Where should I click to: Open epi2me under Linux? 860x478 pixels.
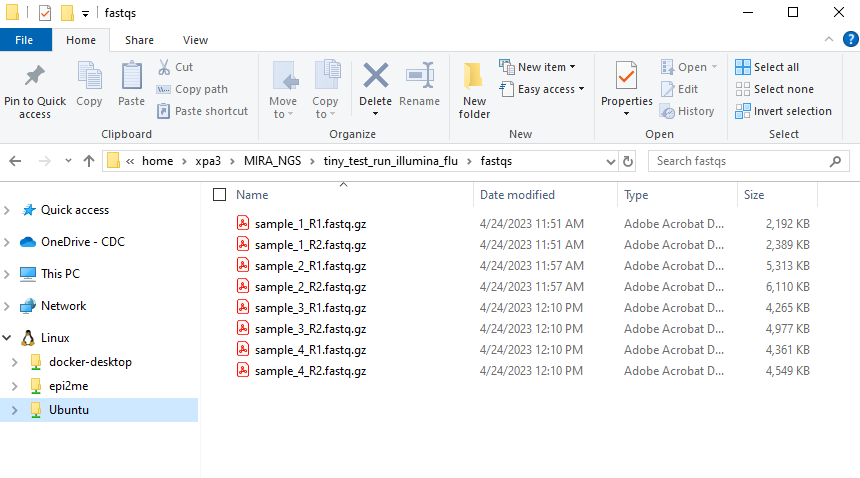[68, 386]
